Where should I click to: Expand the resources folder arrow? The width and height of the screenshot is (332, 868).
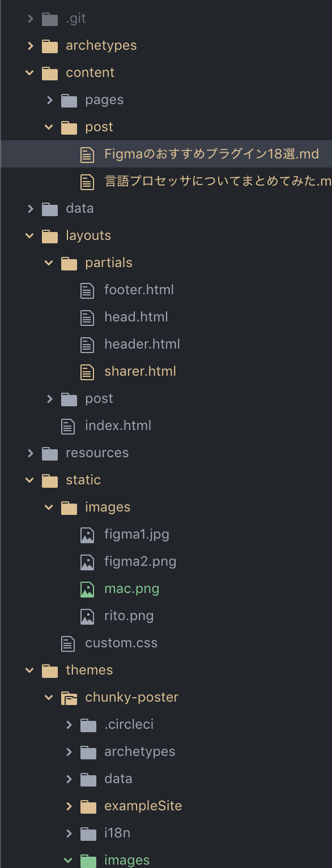click(x=31, y=453)
